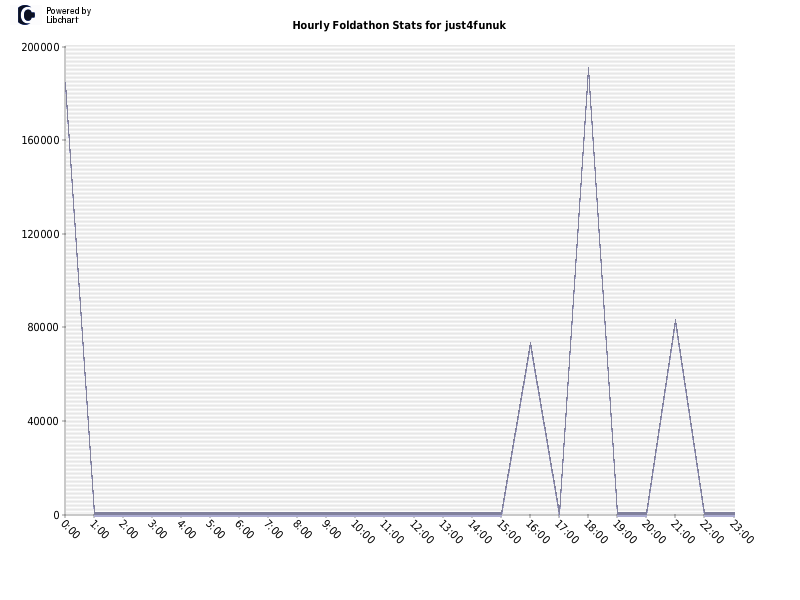Viewport: 800px width, 600px height.
Task: Click the data peak at 16:00
Action: [x=531, y=344]
